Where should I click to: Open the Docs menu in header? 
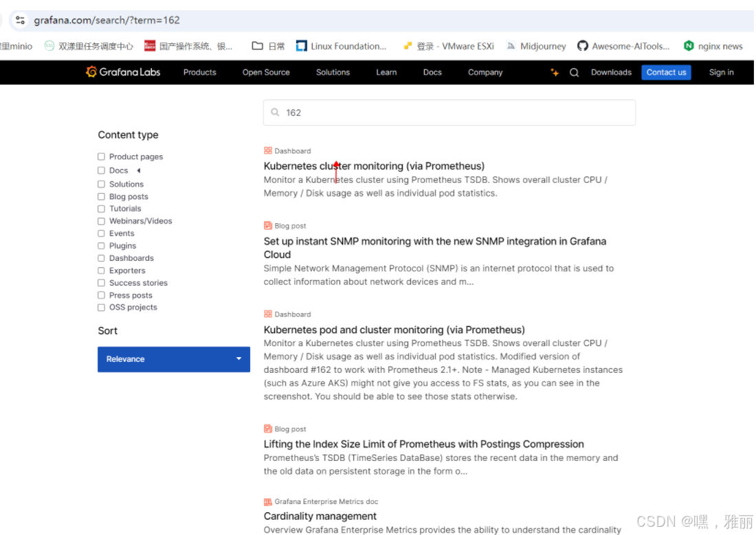[x=432, y=72]
